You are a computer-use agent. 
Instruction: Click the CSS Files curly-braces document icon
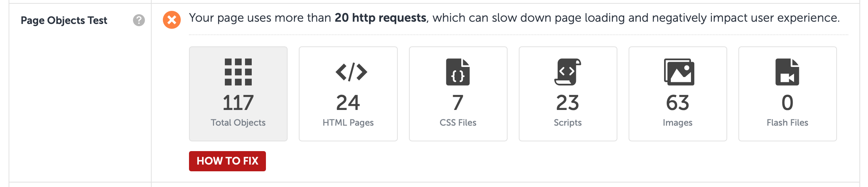458,72
